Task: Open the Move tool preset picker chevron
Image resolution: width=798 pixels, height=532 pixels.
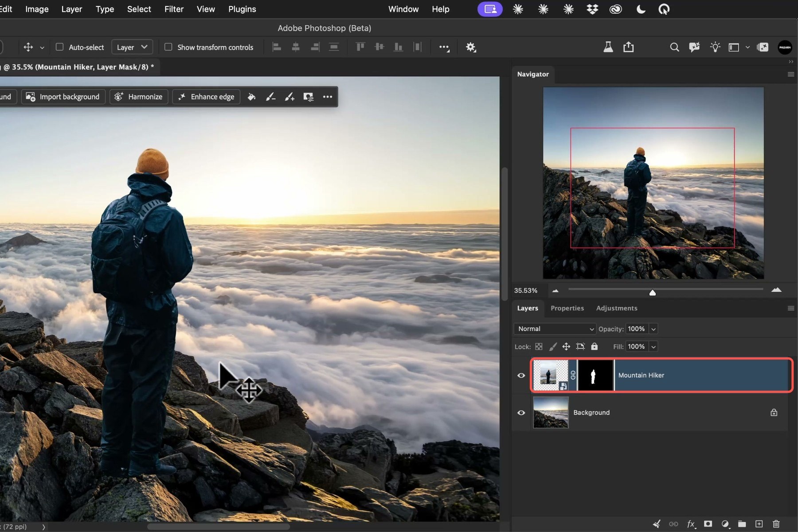Action: tap(42, 47)
